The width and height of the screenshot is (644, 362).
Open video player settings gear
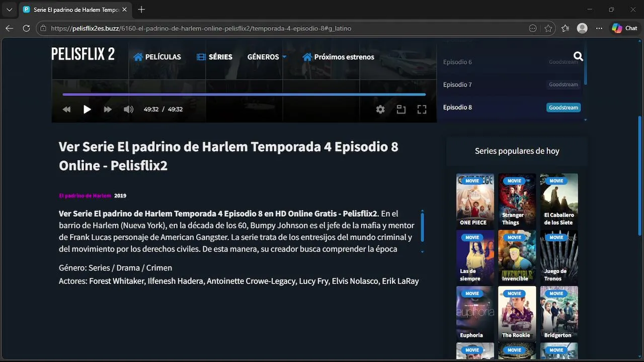click(380, 109)
